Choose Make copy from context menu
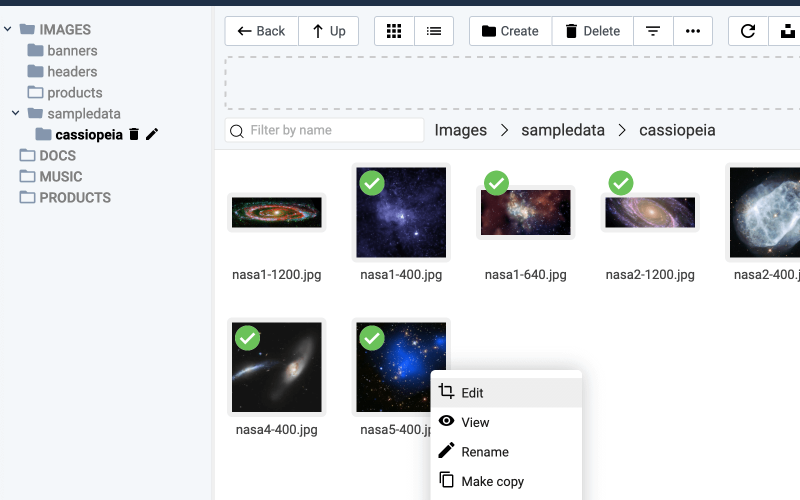The height and width of the screenshot is (500, 800). (506, 482)
